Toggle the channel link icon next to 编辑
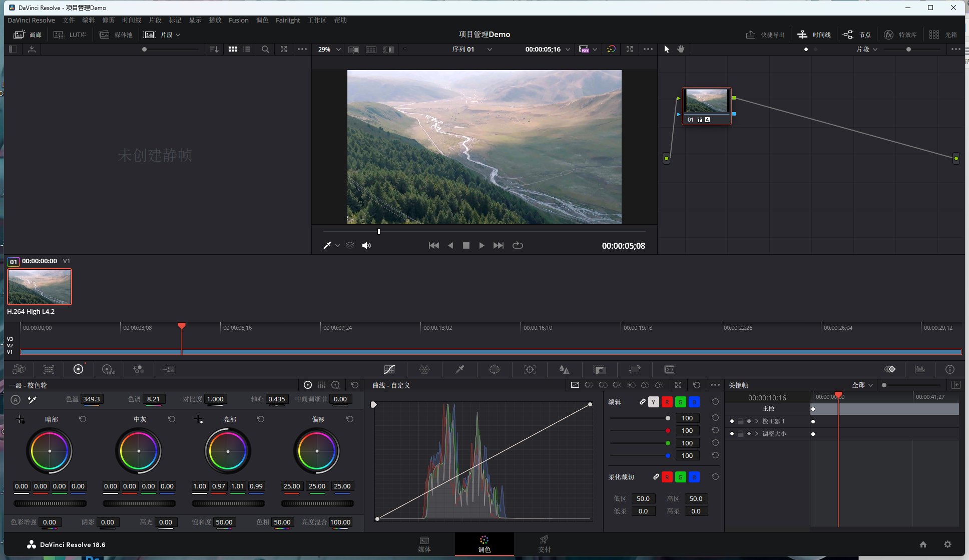Viewport: 969px width, 560px height. click(x=642, y=402)
